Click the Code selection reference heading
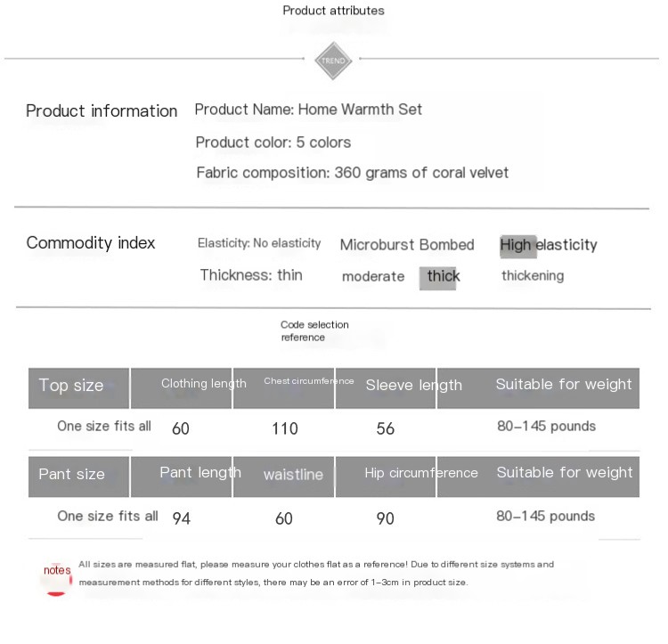This screenshot has height=644, width=668. (314, 331)
